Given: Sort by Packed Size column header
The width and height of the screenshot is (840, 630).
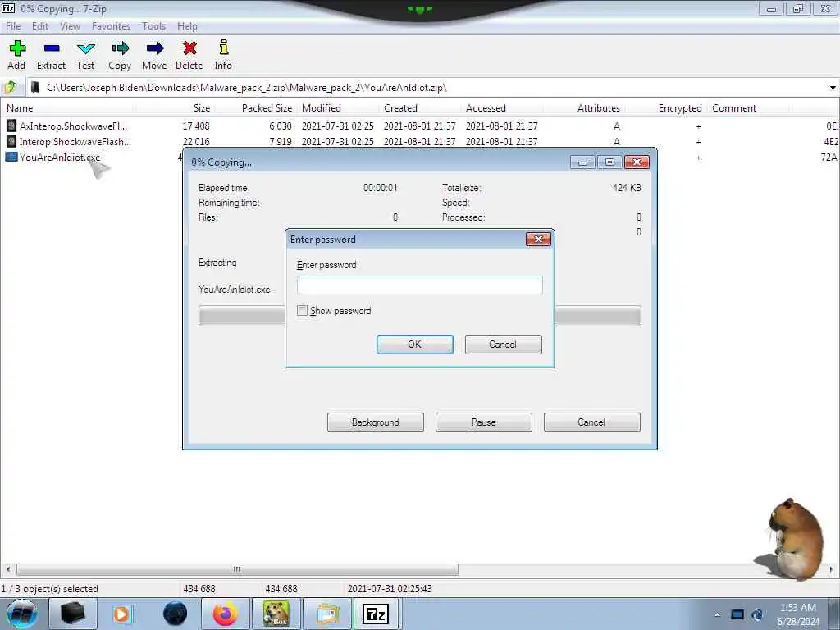Looking at the screenshot, I should click(x=267, y=108).
